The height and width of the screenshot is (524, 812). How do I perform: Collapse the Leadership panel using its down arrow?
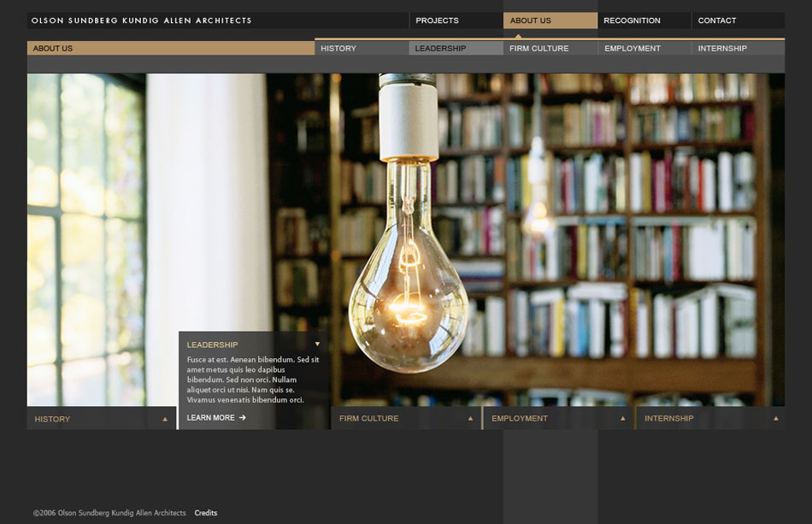317,344
